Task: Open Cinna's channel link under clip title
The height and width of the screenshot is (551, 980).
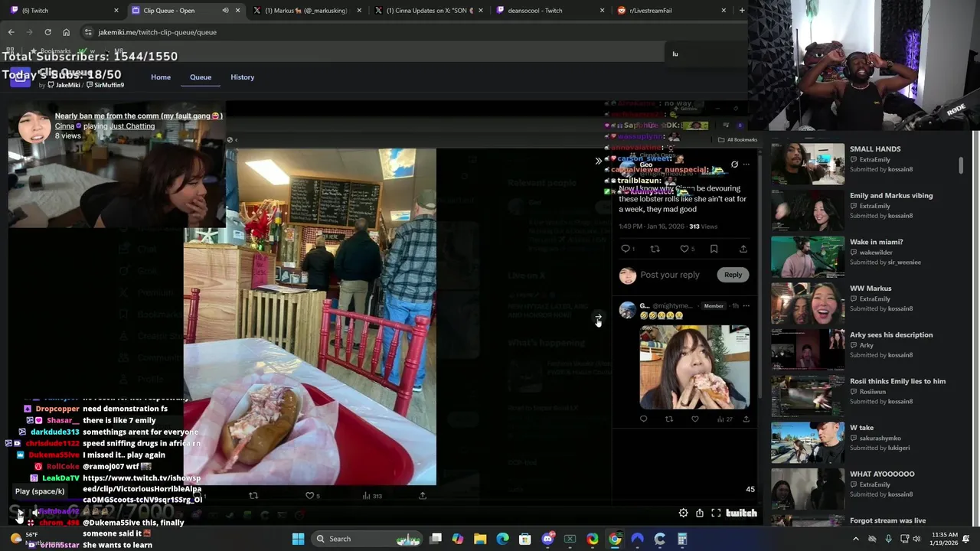Action: tap(64, 126)
